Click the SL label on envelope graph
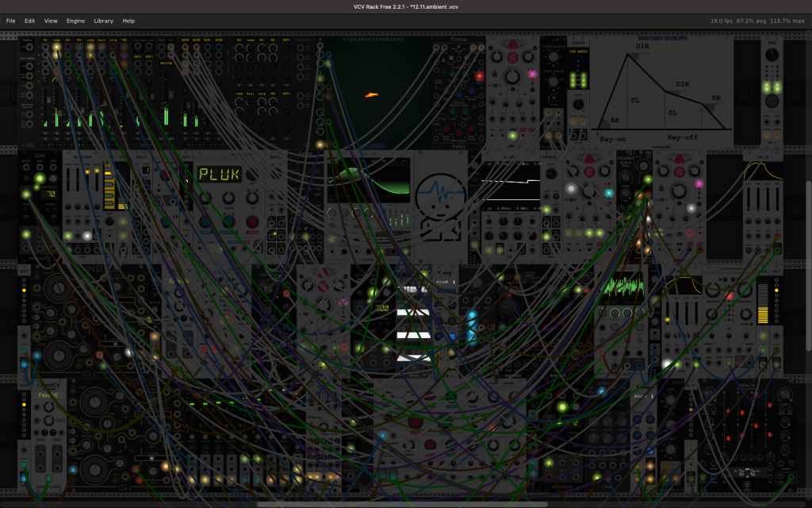The height and width of the screenshot is (508, 812). (672, 113)
